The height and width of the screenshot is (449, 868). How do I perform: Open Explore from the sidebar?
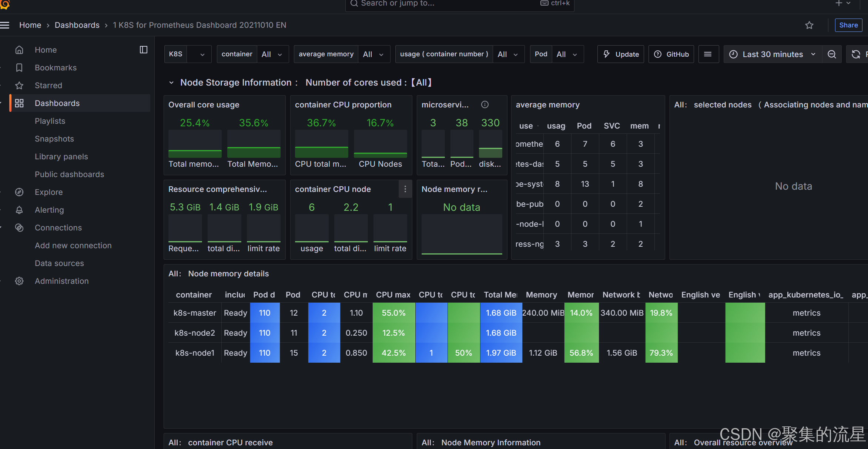49,192
